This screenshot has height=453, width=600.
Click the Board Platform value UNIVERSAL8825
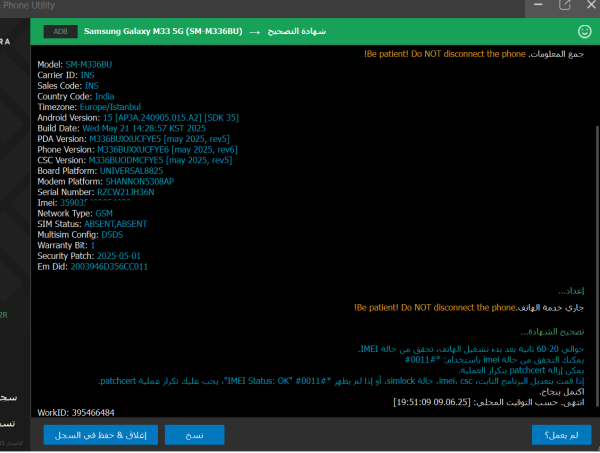(x=131, y=171)
